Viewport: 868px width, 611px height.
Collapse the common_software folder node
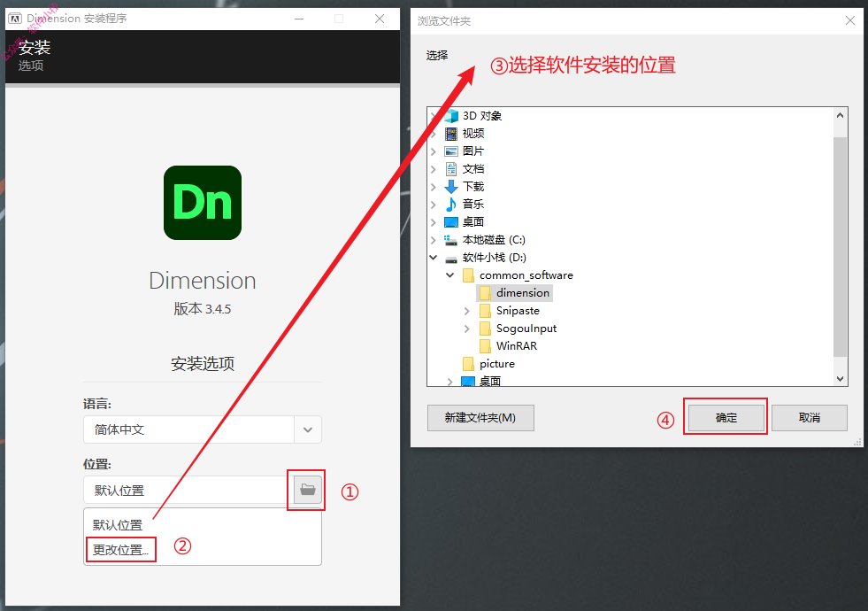(x=450, y=275)
